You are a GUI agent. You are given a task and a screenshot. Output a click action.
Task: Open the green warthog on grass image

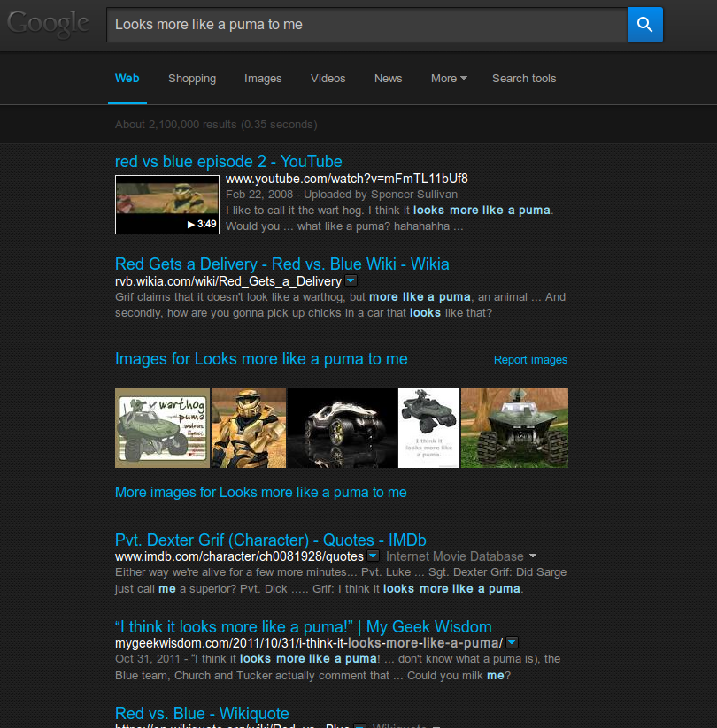(514, 428)
